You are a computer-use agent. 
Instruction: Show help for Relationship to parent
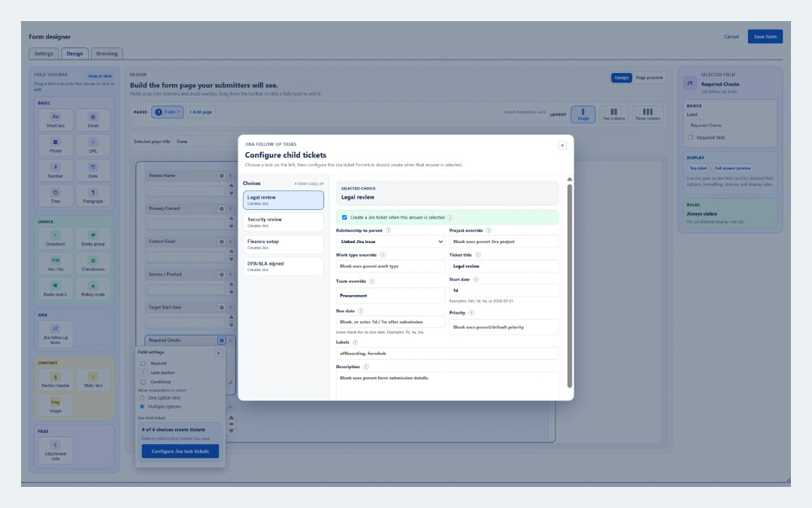coord(389,231)
